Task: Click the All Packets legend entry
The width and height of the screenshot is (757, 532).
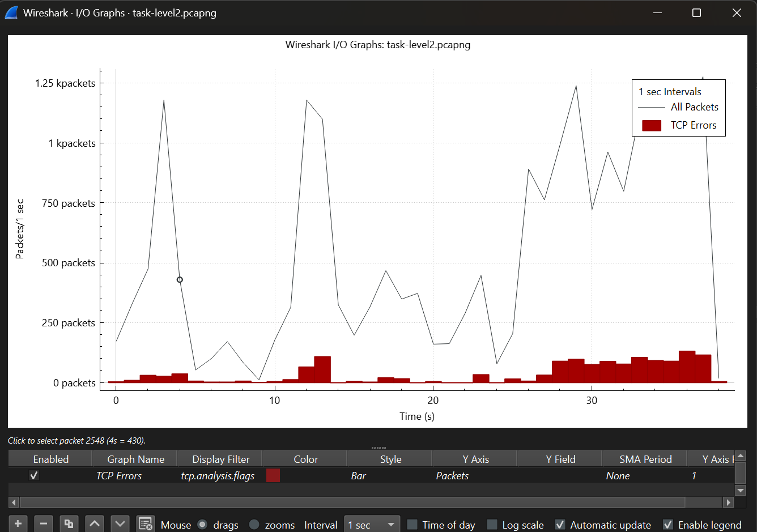Action: pos(678,107)
